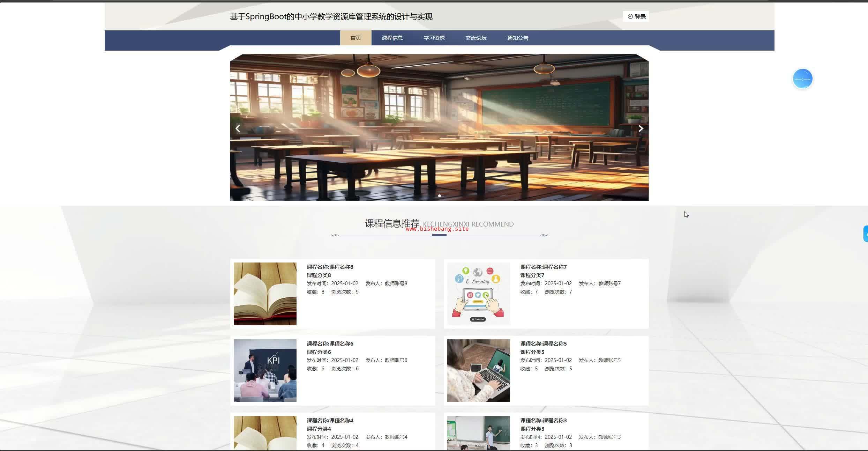The width and height of the screenshot is (868, 451).
Task: Open the 课程信息 menu item
Action: [x=392, y=38]
